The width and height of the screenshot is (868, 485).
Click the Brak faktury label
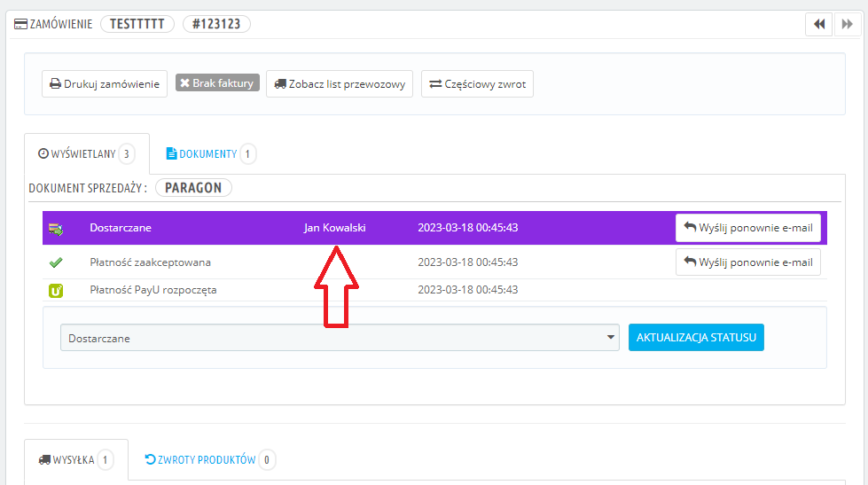(x=217, y=83)
